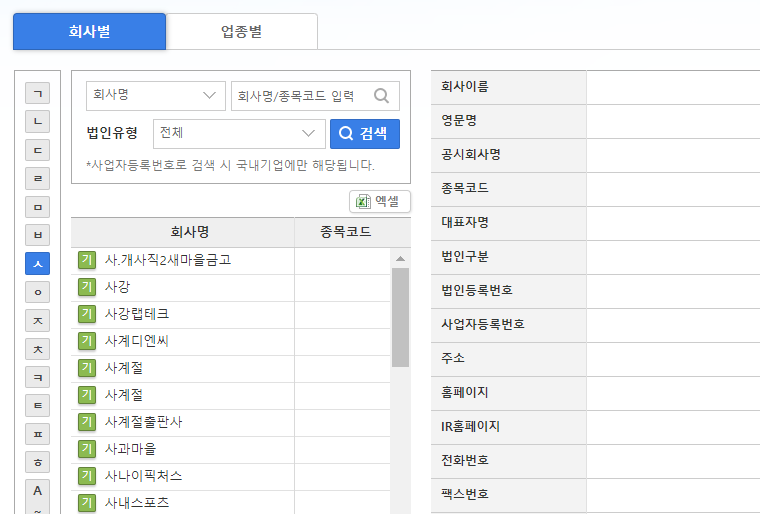Filter companies by ㅂ initial
Image resolution: width=760 pixels, height=514 pixels.
tap(37, 235)
